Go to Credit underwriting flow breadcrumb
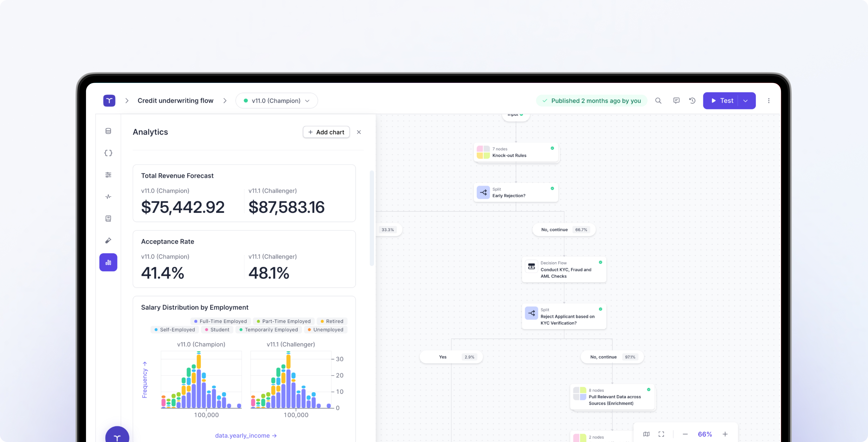 point(175,101)
